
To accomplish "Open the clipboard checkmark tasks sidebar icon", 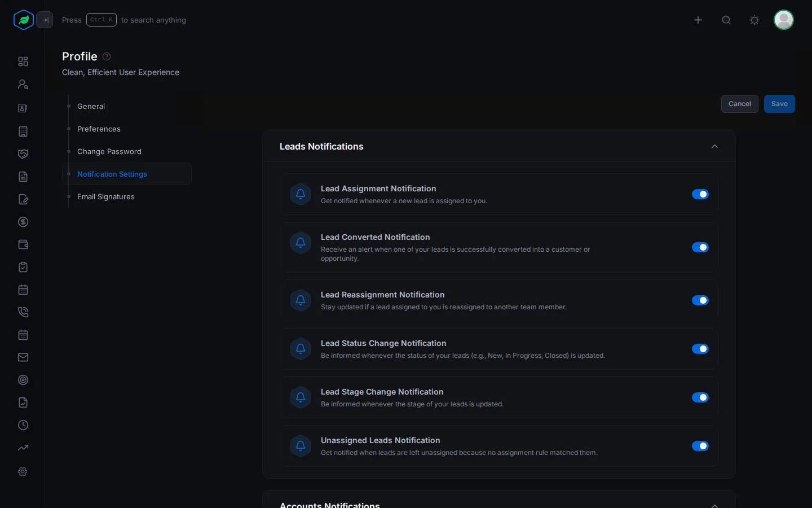I will click(x=23, y=267).
